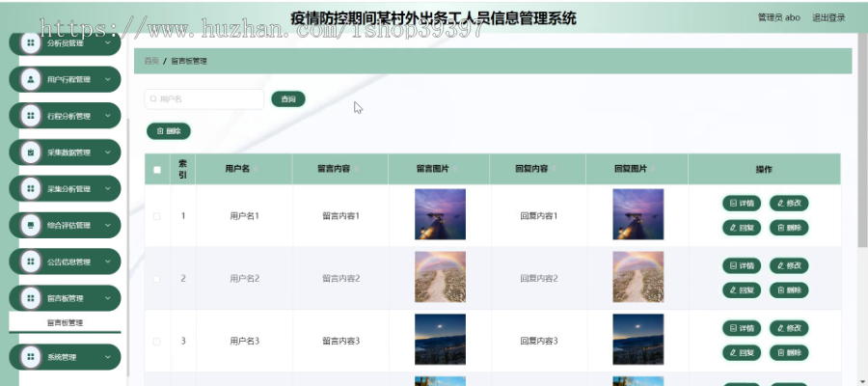The image size is (868, 386).
Task: Open the night-sky 回复图片 thumbnail in row 3
Action: coord(638,340)
